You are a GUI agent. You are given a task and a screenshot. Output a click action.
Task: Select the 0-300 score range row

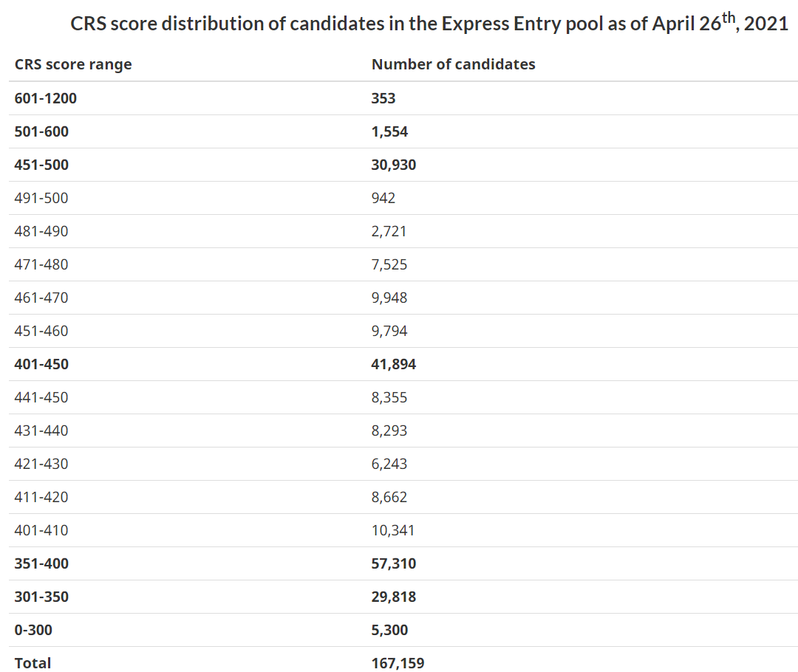point(33,630)
